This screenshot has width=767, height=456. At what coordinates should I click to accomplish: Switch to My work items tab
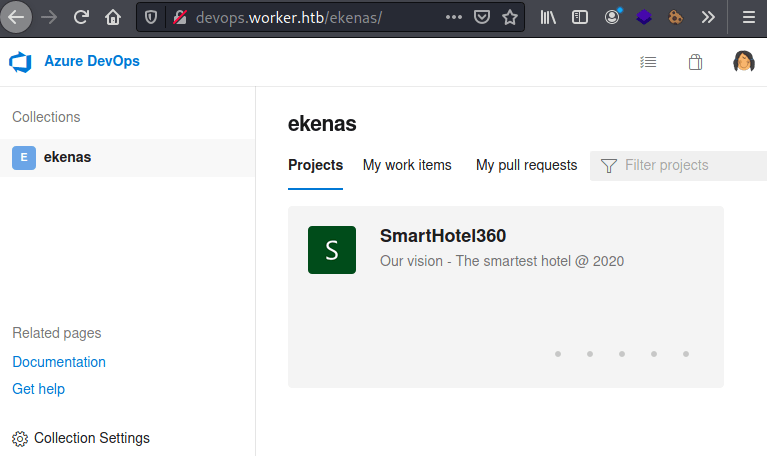point(407,165)
